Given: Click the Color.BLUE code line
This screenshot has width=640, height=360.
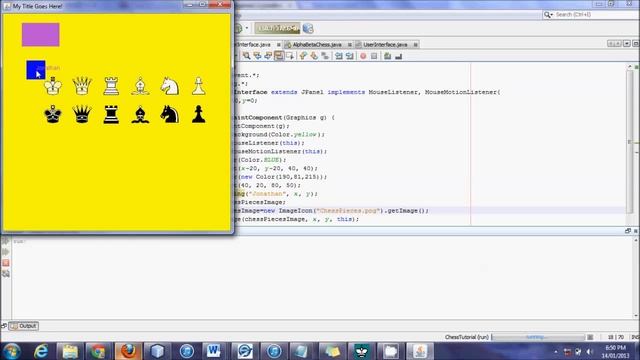Looking at the screenshot, I should 260,160.
